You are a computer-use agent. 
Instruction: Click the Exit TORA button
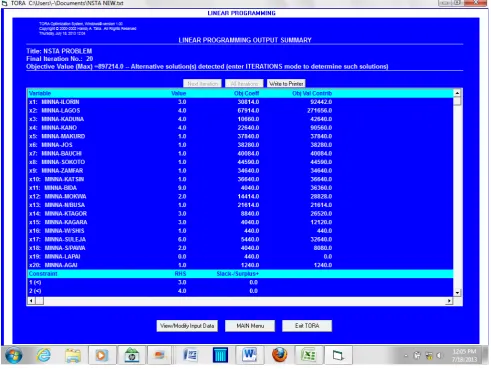tap(307, 326)
